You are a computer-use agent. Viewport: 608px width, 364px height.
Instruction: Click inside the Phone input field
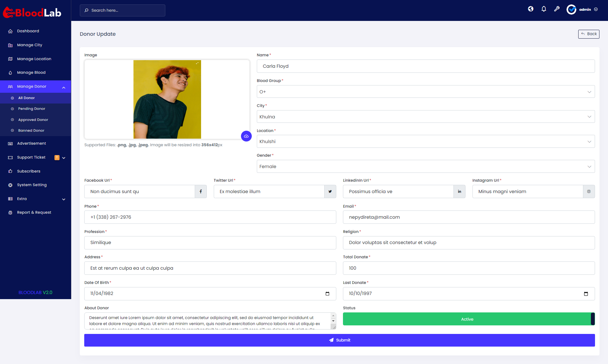pos(210,217)
